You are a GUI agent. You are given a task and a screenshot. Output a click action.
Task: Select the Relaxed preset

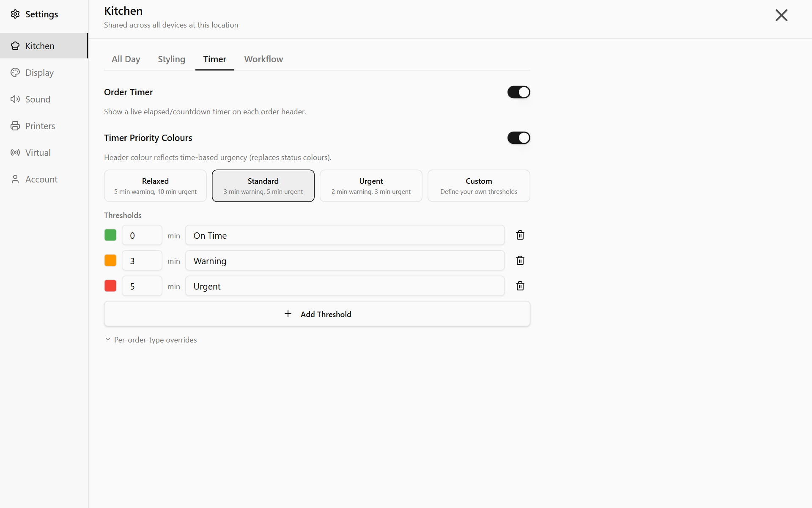[x=155, y=186]
